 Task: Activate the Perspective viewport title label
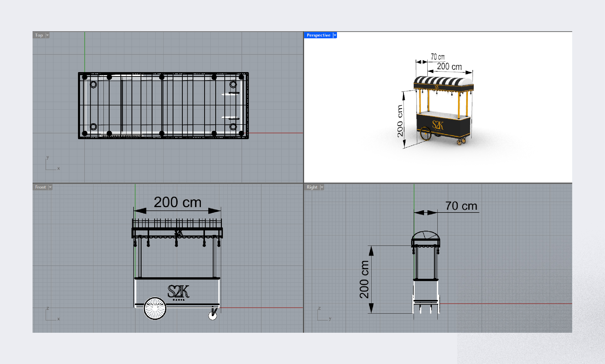(x=318, y=35)
